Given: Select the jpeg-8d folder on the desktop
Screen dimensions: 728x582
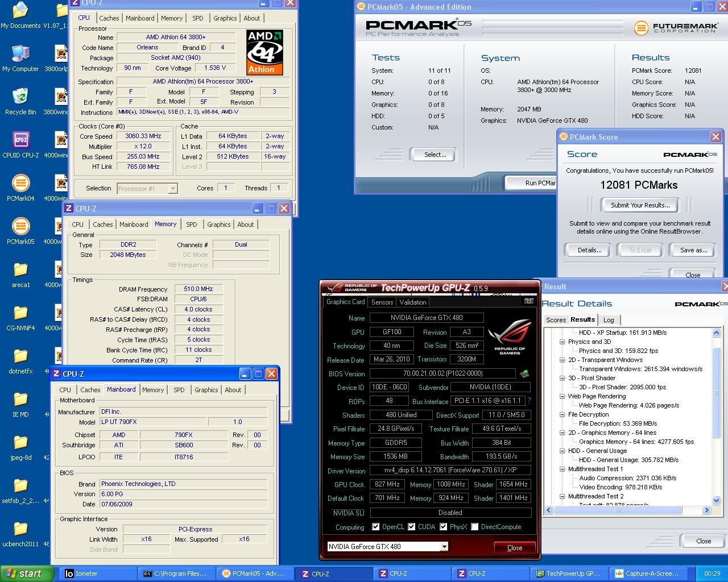Looking at the screenshot, I should click(x=20, y=447).
